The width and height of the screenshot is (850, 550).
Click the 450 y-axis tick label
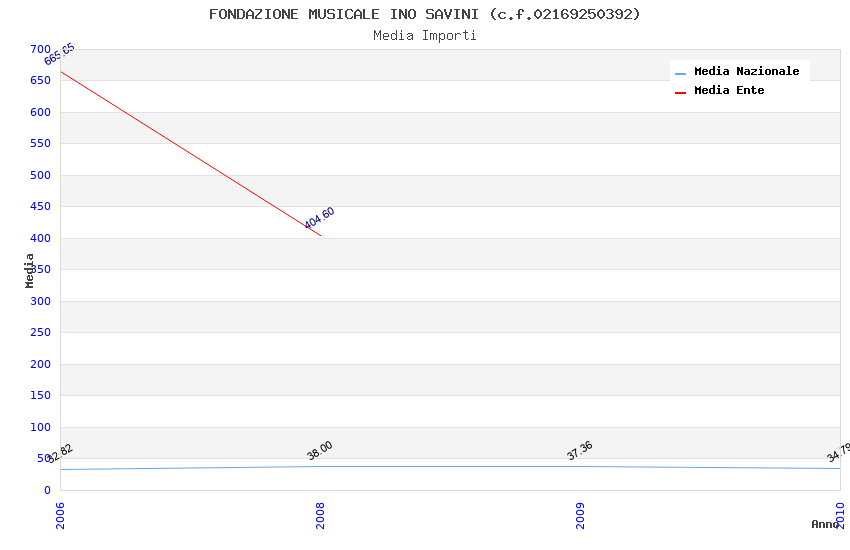[x=41, y=206]
